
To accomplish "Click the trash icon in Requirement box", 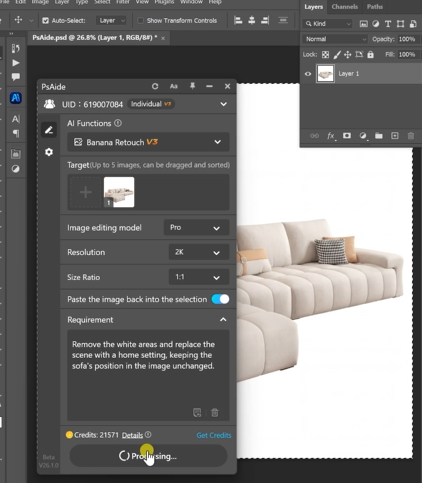I will tap(215, 413).
